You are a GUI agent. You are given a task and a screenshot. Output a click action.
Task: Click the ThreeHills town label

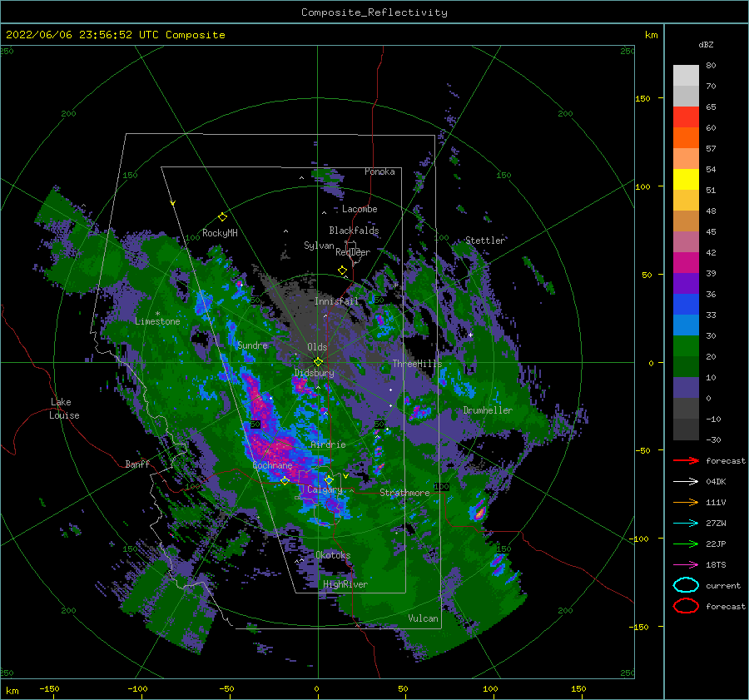point(417,364)
